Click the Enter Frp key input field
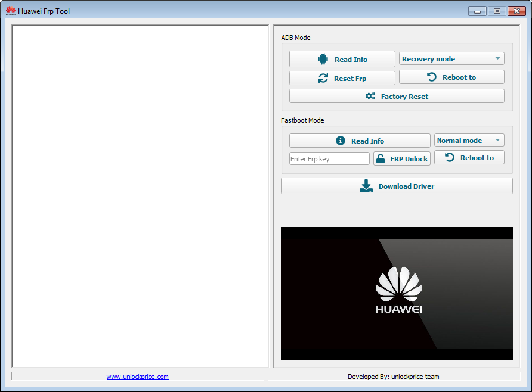 click(x=329, y=158)
